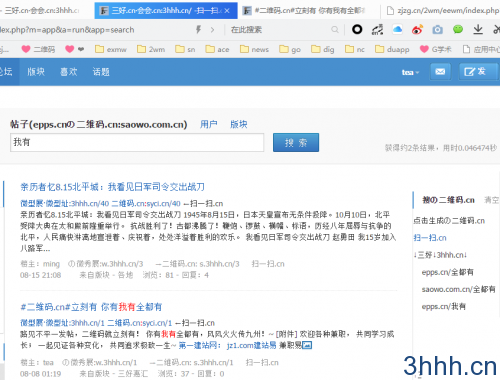500x380 pixels.
Task: Click the lightning bolt icon in address bar
Action: (x=198, y=30)
